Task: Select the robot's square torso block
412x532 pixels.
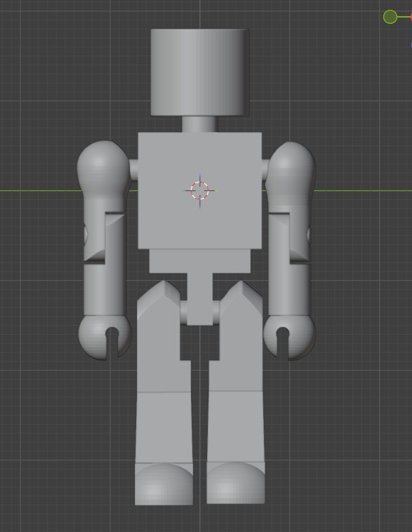Action: [x=199, y=190]
